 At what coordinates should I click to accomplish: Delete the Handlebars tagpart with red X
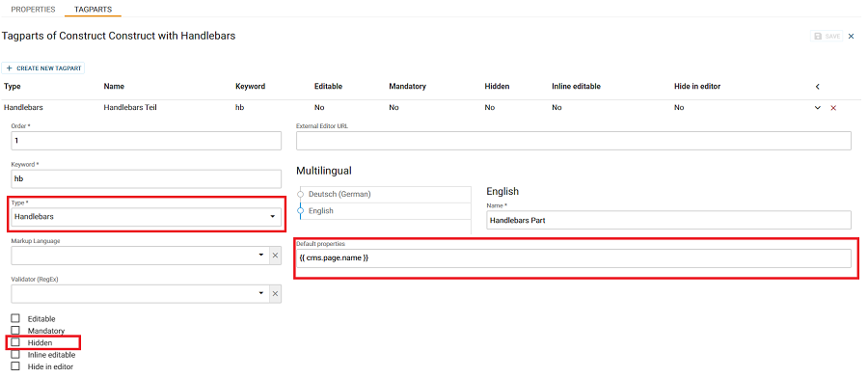click(x=833, y=108)
